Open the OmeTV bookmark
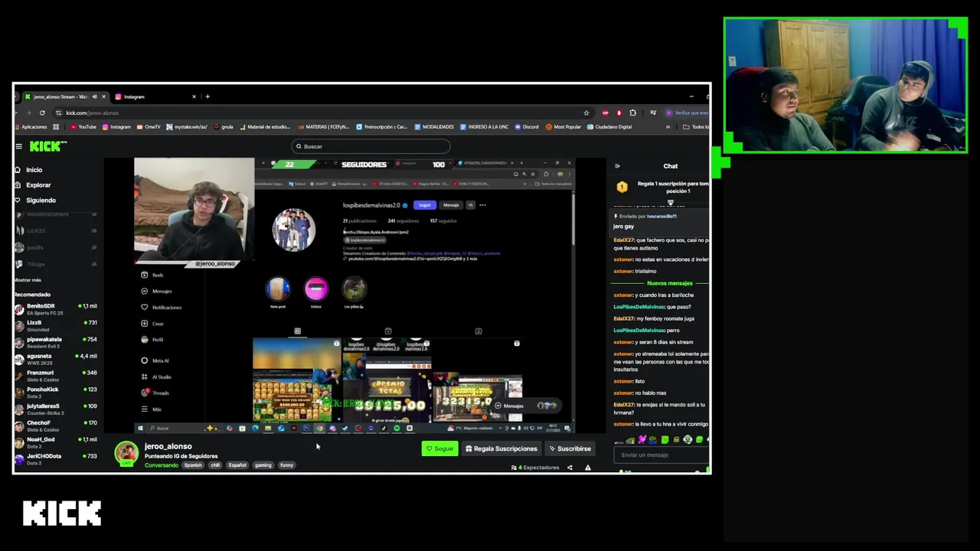The height and width of the screenshot is (551, 980). click(149, 127)
